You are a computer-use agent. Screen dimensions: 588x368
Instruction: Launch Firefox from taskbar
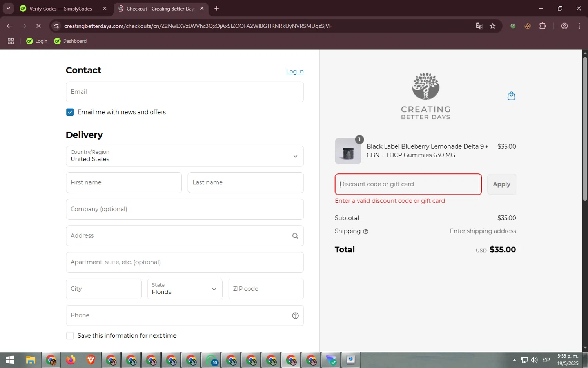[71, 360]
